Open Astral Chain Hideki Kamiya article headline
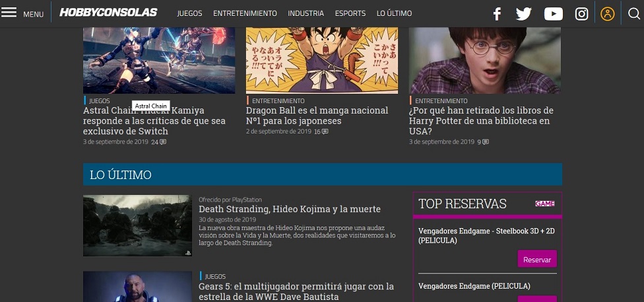The image size is (644, 302). pos(154,121)
